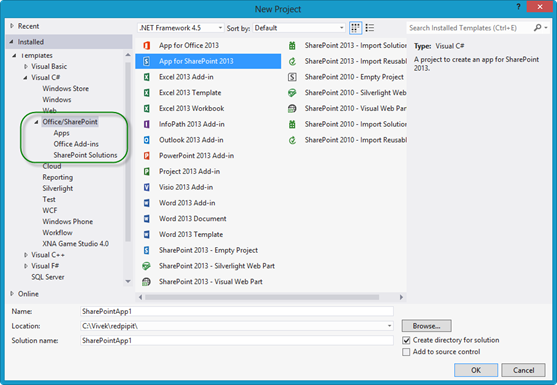This screenshot has height=385, width=557.
Task: Expand the Visual F# node
Action: [26, 266]
